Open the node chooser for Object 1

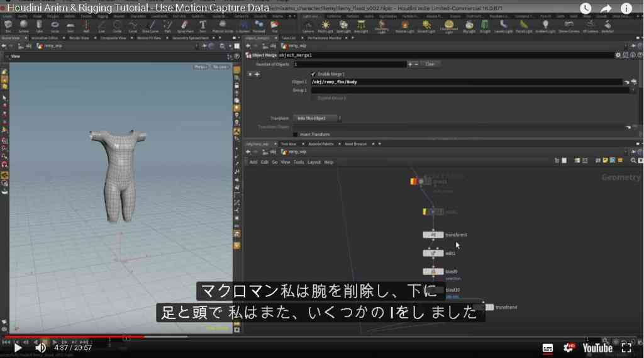click(627, 82)
